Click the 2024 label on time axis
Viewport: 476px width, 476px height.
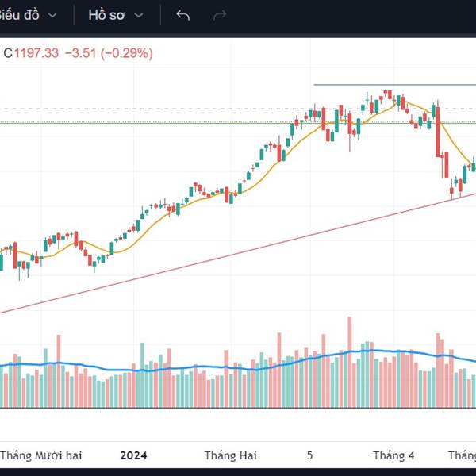click(134, 455)
